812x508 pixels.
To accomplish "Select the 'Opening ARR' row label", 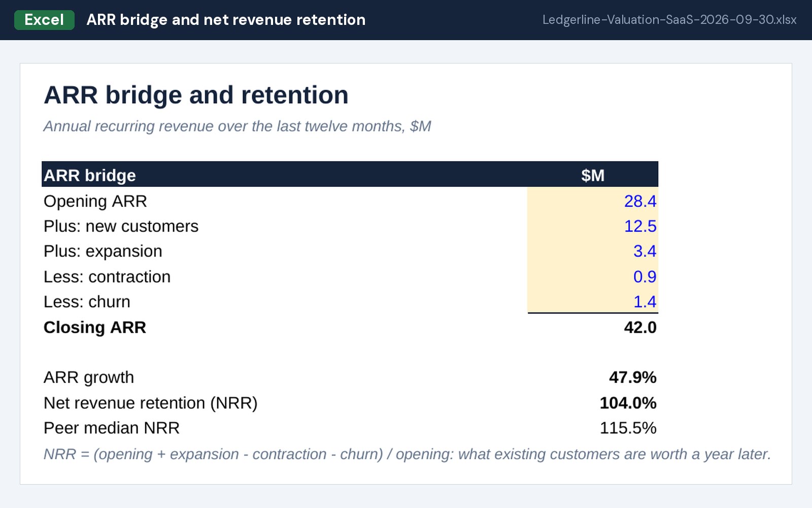I will (95, 201).
